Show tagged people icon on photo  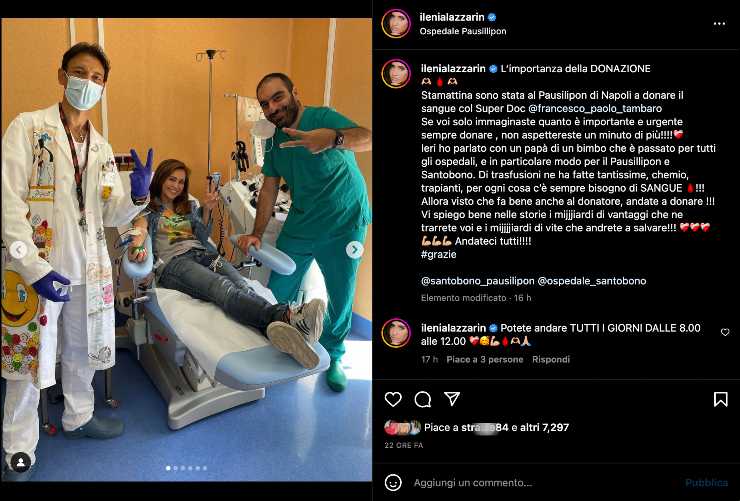coord(21,462)
